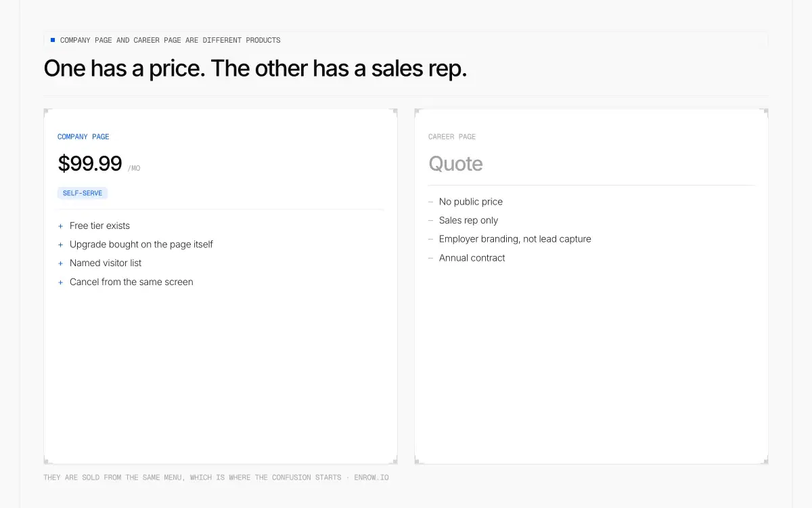
Task: Click the dash icon beside Employer branding line
Action: (x=430, y=239)
